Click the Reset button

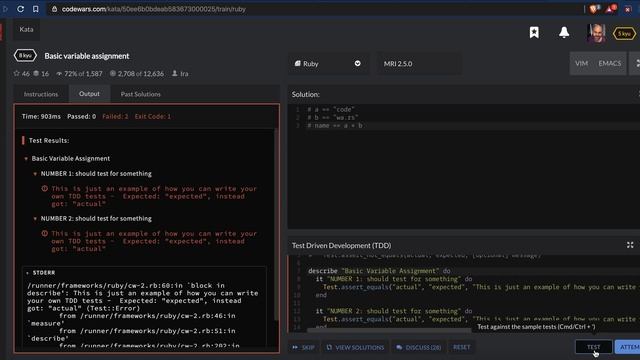point(461,347)
